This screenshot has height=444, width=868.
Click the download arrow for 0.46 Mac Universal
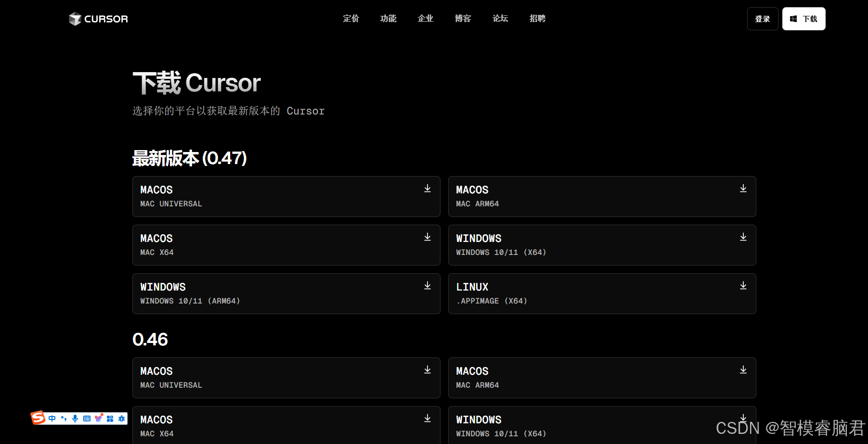coord(428,370)
